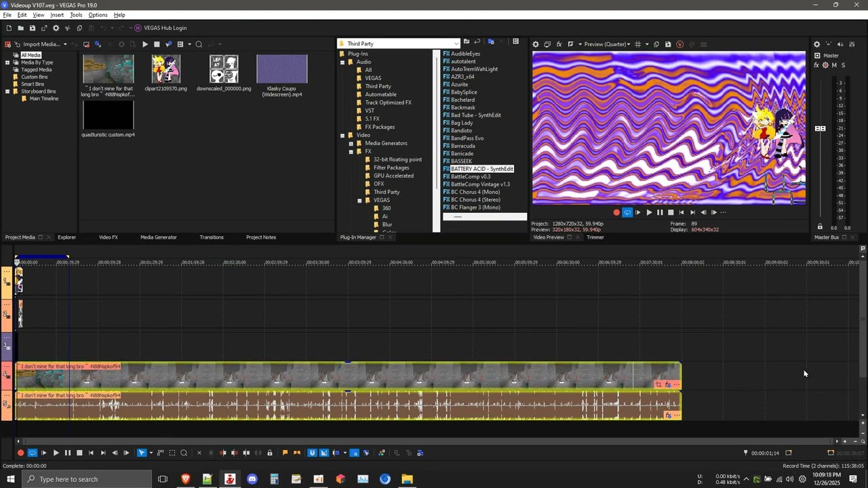Open the Preview (Quarter) quality dropdown
This screenshot has width=868, height=488.
tap(629, 44)
